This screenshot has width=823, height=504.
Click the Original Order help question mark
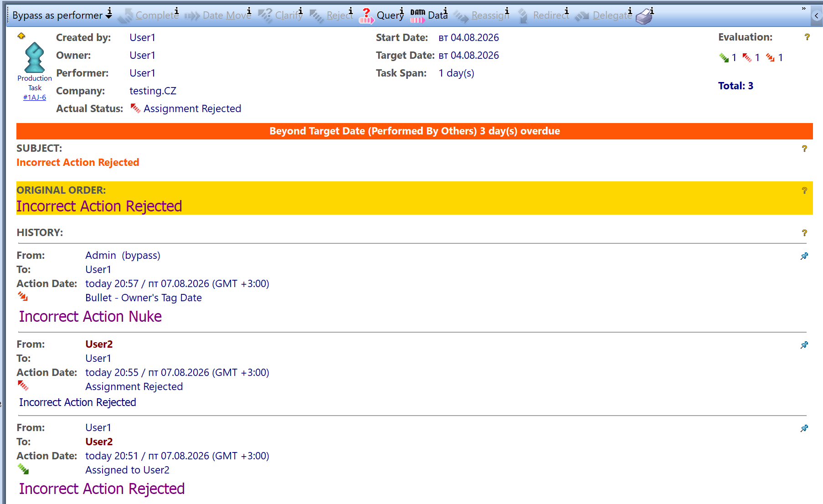(x=804, y=190)
